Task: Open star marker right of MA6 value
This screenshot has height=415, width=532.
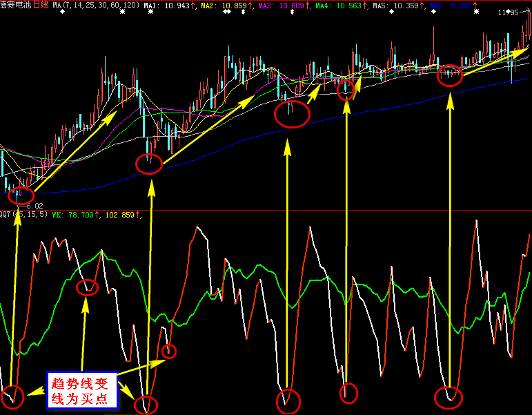Action: pos(476,12)
